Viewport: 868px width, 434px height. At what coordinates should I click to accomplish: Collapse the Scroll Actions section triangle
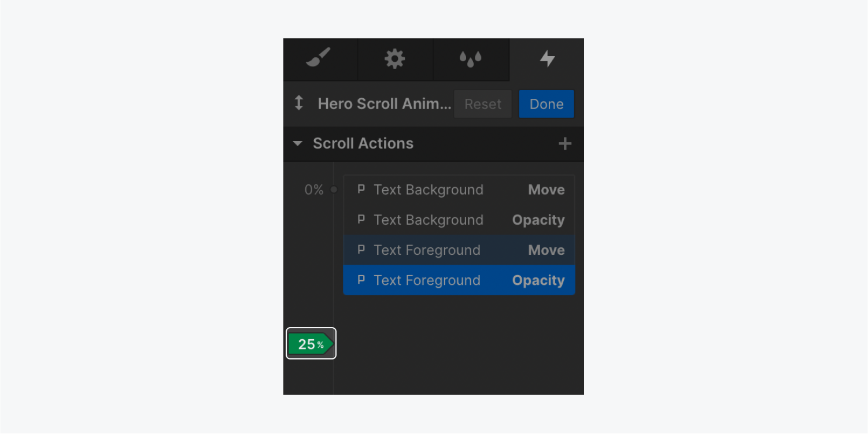(298, 143)
